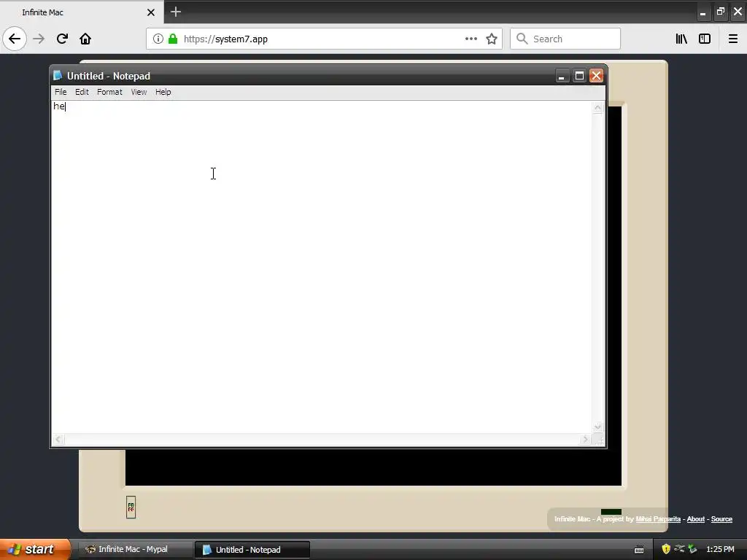Click Notepad vertical scrollbar down arrow
This screenshot has width=747, height=560.
click(597, 427)
